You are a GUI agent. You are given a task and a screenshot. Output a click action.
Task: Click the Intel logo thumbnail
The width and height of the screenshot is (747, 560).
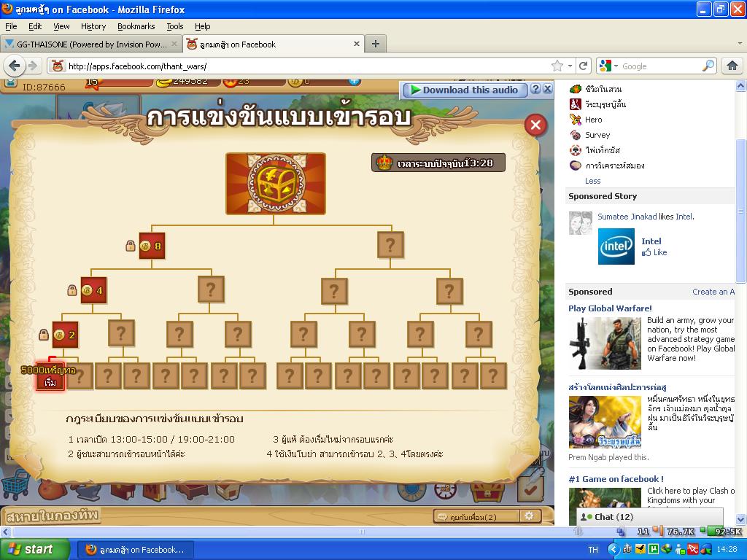pyautogui.click(x=616, y=246)
